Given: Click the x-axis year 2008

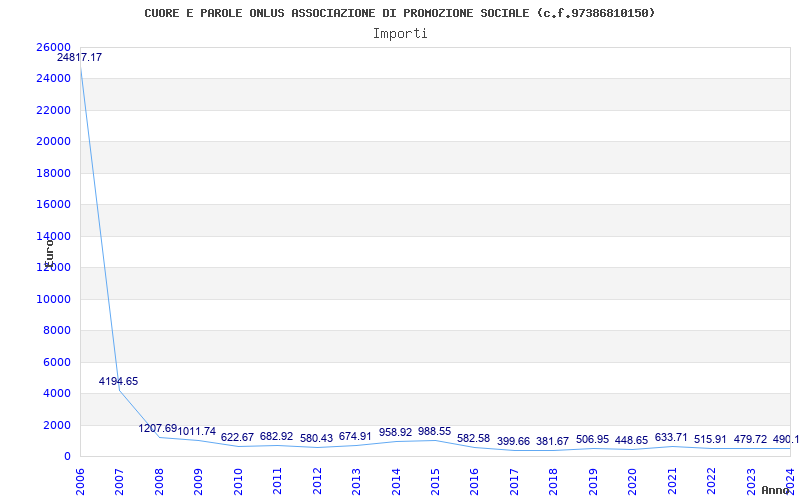Looking at the screenshot, I should (x=159, y=482).
